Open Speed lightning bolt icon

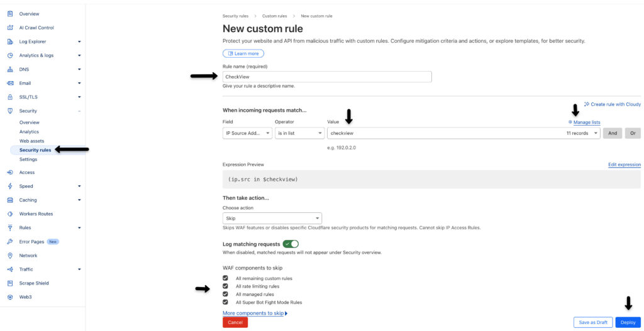pyautogui.click(x=10, y=186)
